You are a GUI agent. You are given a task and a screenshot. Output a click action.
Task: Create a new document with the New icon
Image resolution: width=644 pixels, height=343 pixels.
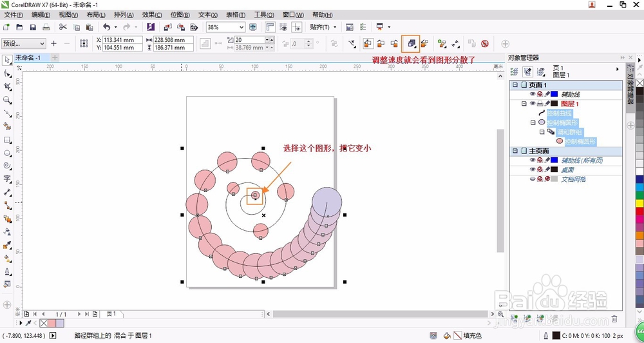pos(6,27)
